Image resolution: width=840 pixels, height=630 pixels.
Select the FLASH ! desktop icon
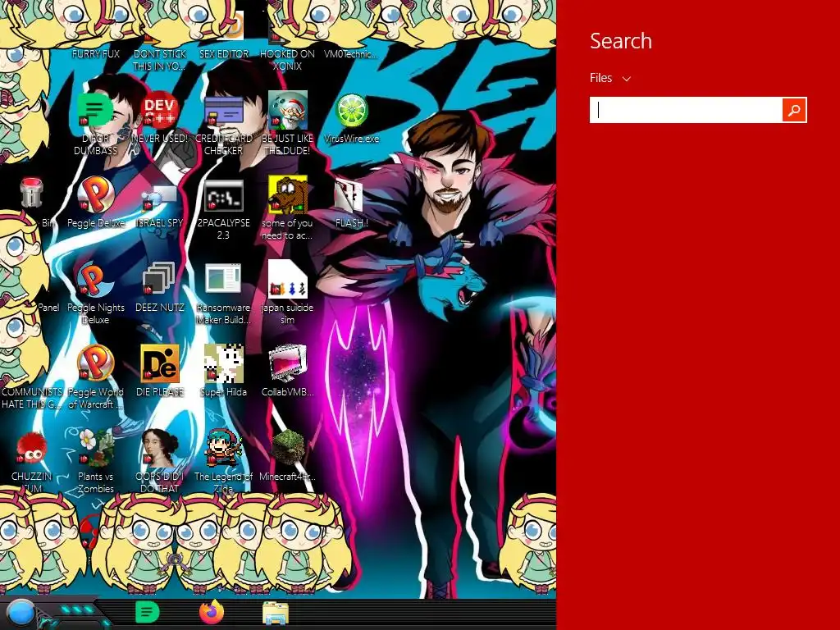tap(349, 195)
